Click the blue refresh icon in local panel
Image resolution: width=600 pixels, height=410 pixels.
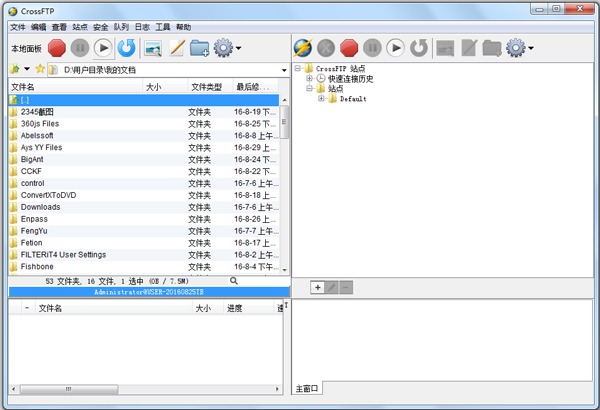(127, 47)
